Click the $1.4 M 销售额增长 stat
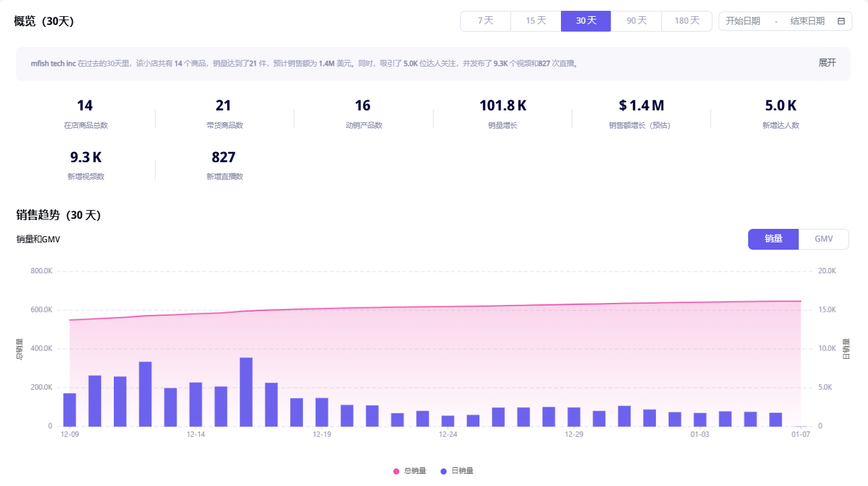 641,106
